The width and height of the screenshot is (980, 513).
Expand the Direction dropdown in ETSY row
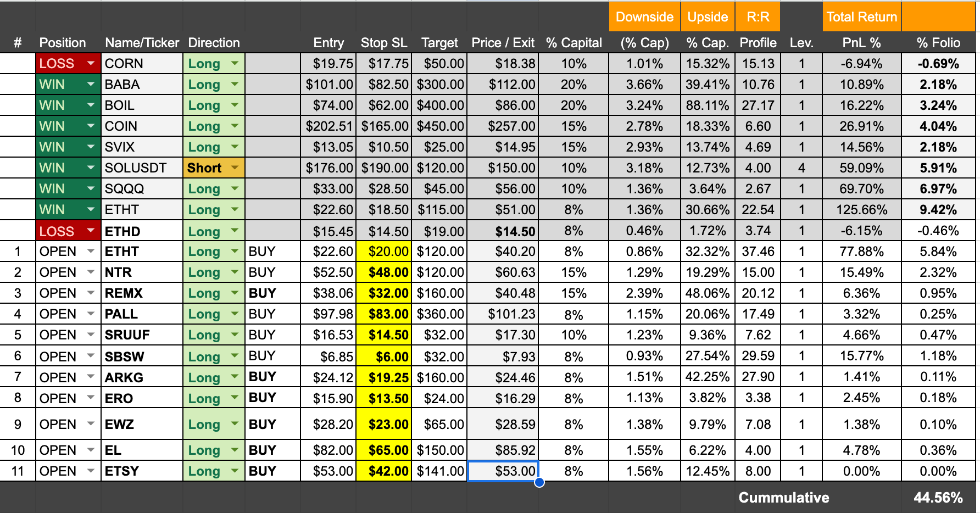[235, 471]
